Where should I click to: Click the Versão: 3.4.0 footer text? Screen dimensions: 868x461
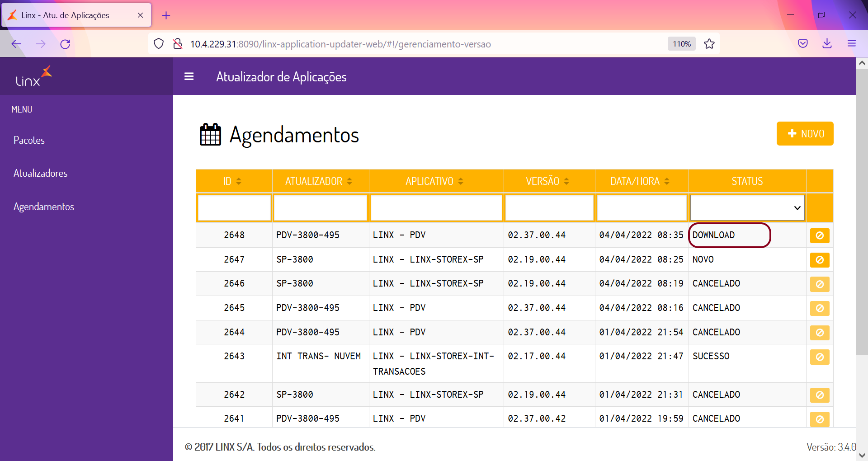click(831, 447)
